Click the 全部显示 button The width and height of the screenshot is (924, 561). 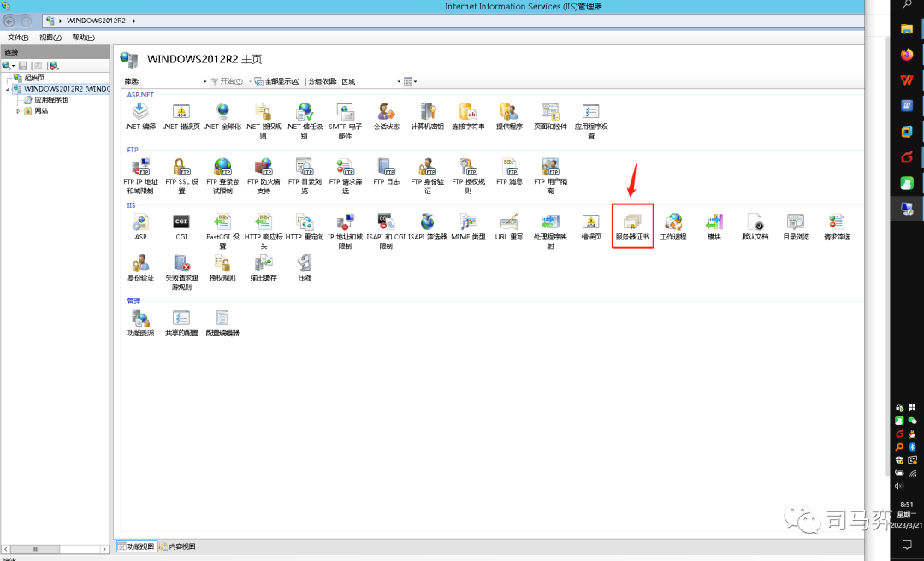click(277, 81)
